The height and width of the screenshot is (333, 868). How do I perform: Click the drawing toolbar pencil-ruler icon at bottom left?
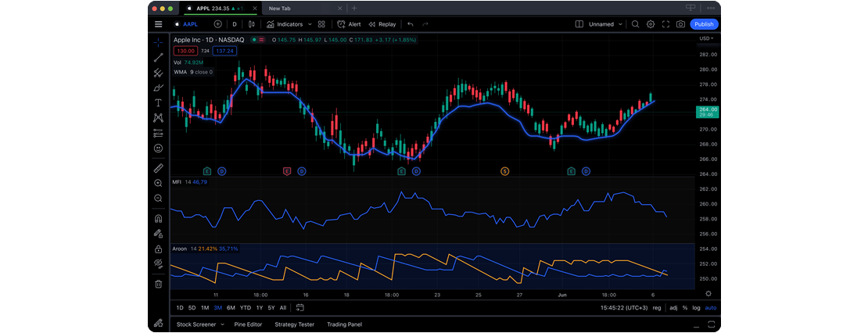pyautogui.click(x=158, y=324)
